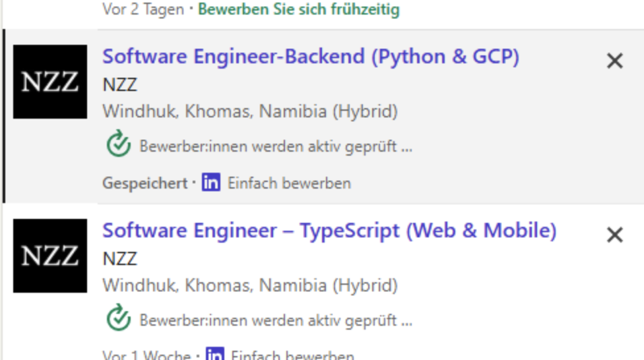Click the NZZ company name under TypeScript job
This screenshot has width=644, height=360.
pos(120,258)
